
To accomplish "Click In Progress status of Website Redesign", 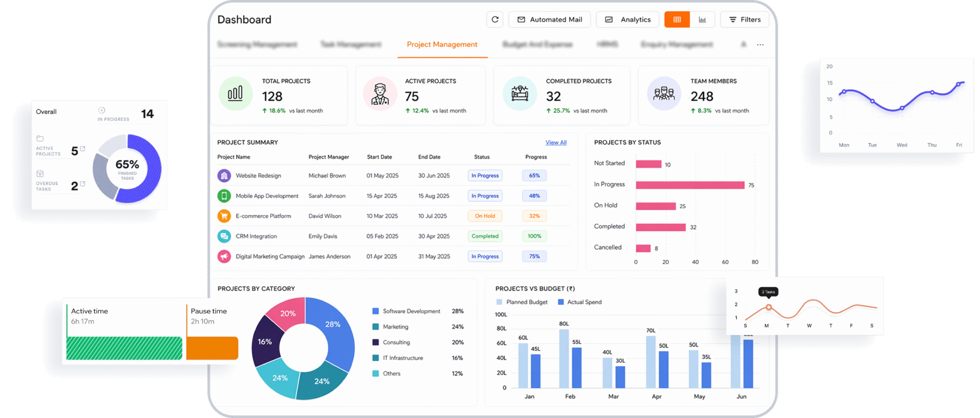I will (485, 175).
